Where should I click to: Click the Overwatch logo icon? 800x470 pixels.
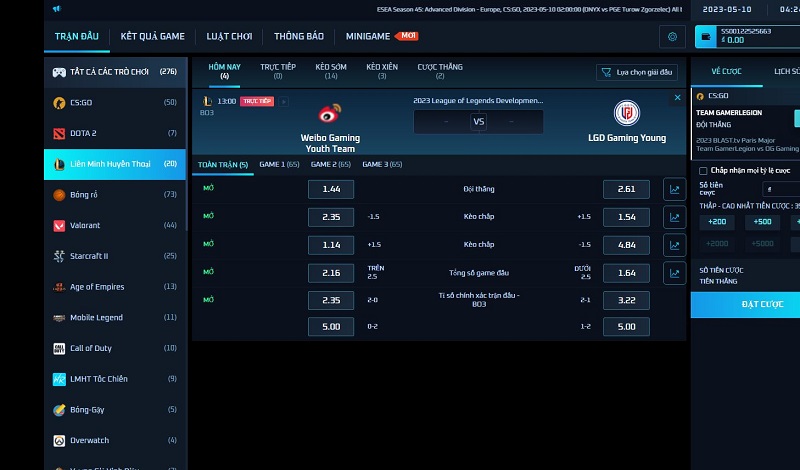coord(59,440)
